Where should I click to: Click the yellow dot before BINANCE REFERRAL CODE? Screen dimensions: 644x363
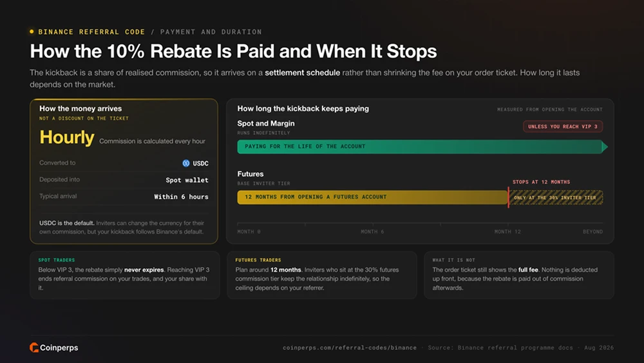pos(32,32)
